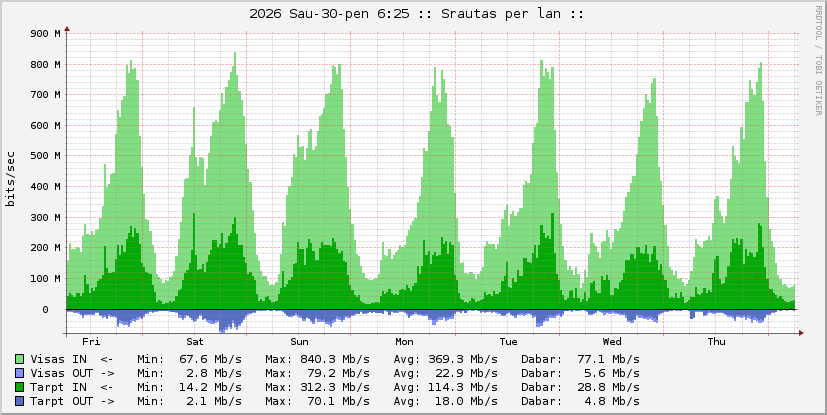This screenshot has width=827, height=415.
Task: Select the Sun label on the time axis
Action: pyautogui.click(x=299, y=342)
